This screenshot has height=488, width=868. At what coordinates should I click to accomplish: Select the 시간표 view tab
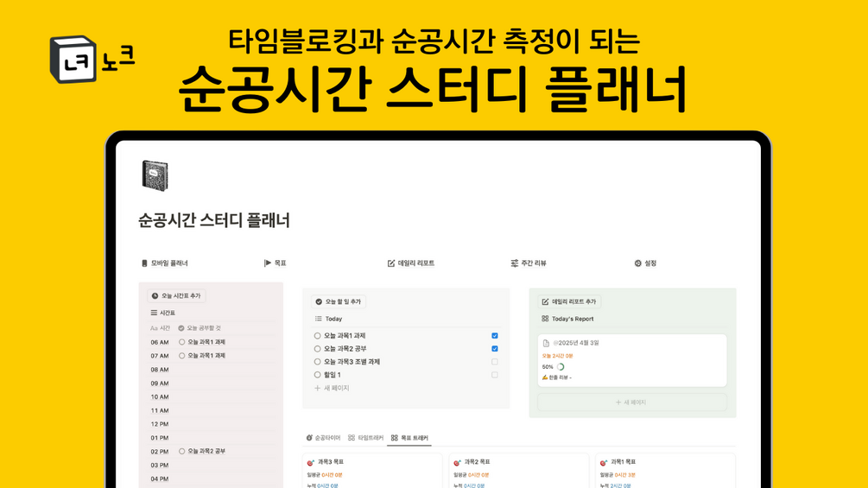tap(162, 313)
